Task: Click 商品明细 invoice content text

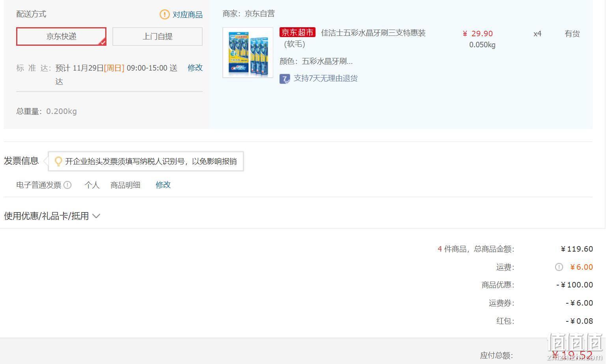Action: [x=125, y=185]
